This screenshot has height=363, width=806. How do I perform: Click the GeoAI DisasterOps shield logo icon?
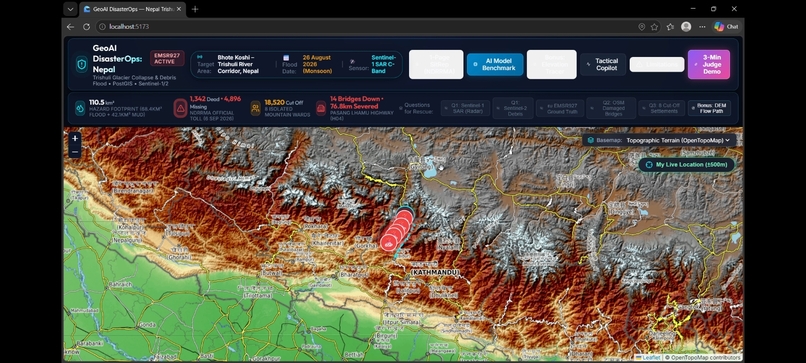click(x=82, y=64)
